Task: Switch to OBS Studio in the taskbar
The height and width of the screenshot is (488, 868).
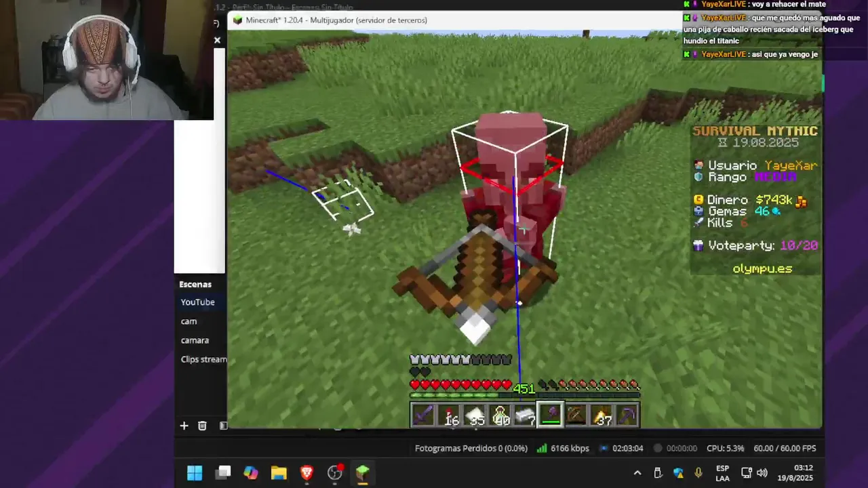Action: point(335,472)
